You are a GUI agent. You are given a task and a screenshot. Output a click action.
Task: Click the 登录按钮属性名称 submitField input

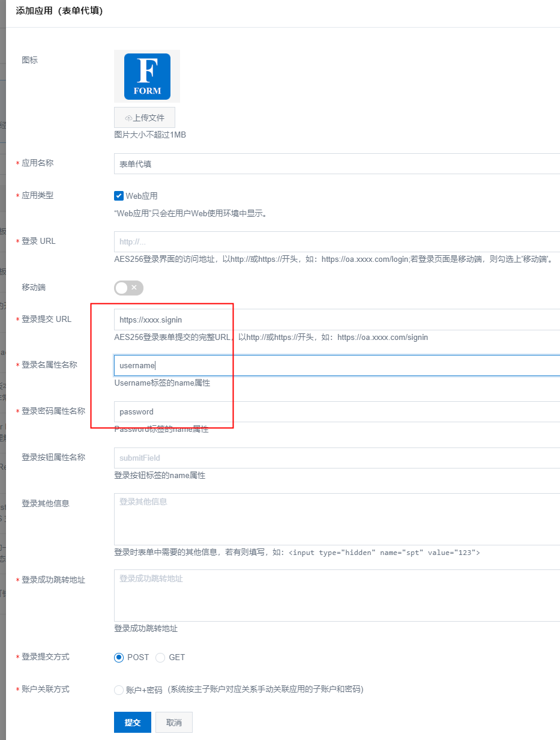pyautogui.click(x=336, y=458)
